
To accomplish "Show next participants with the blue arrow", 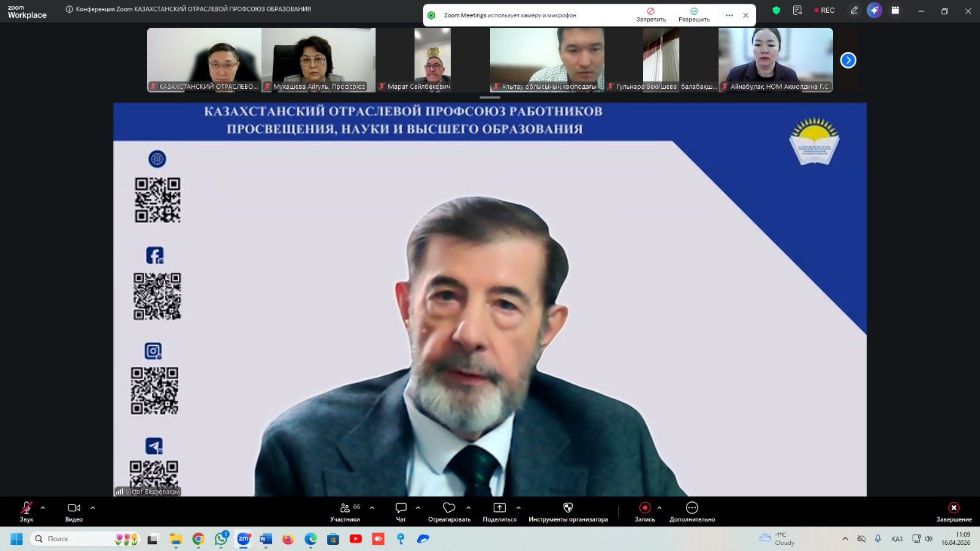I will tap(848, 60).
